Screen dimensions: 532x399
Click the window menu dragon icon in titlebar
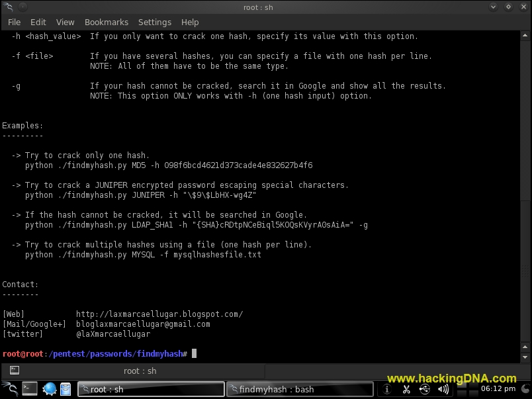point(8,7)
